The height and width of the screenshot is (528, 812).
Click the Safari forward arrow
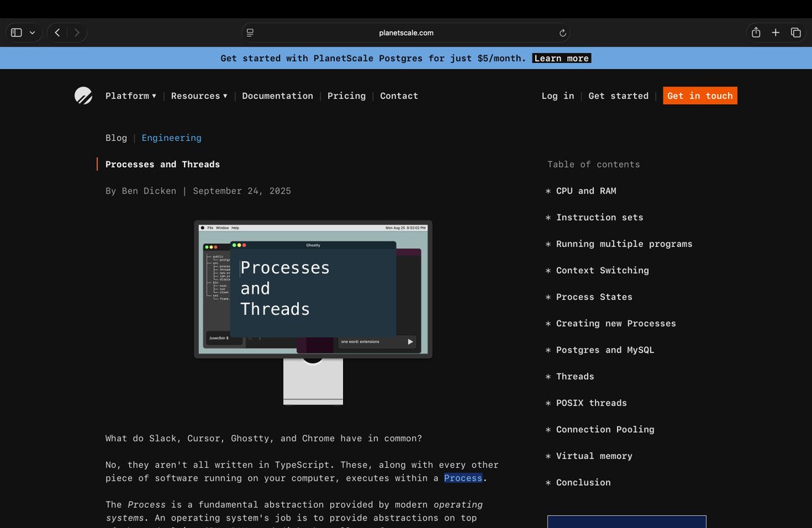[76, 32]
